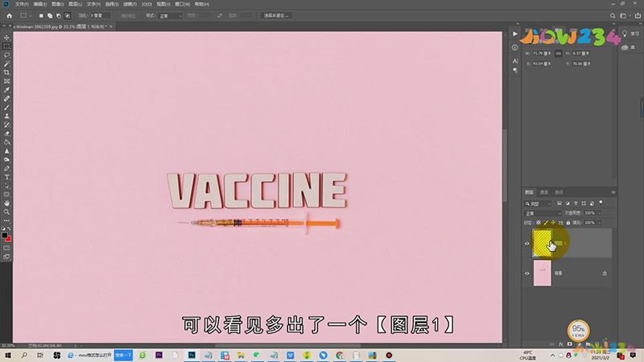Viewport: 644px width, 362px height.
Task: Toggle Quick Mask mode icon
Action: tap(6, 248)
